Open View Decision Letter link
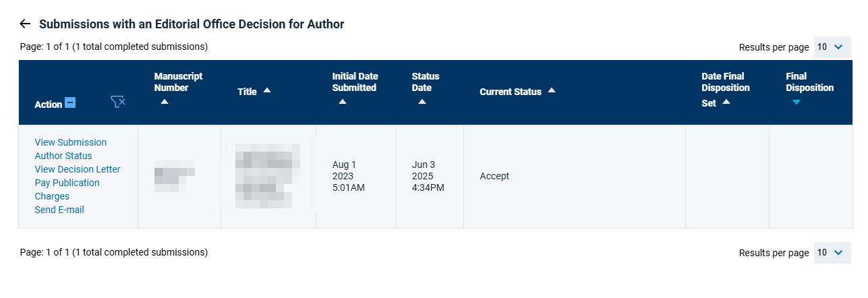 tap(78, 169)
